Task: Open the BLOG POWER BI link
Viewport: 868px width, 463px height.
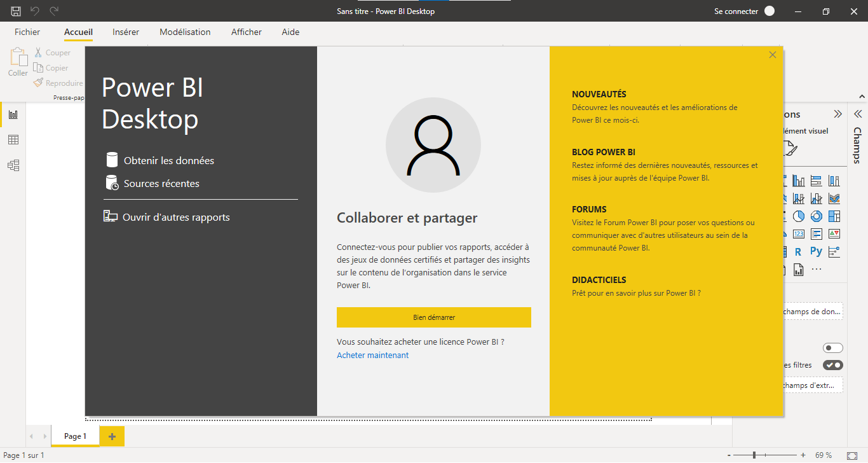Action: coord(604,152)
